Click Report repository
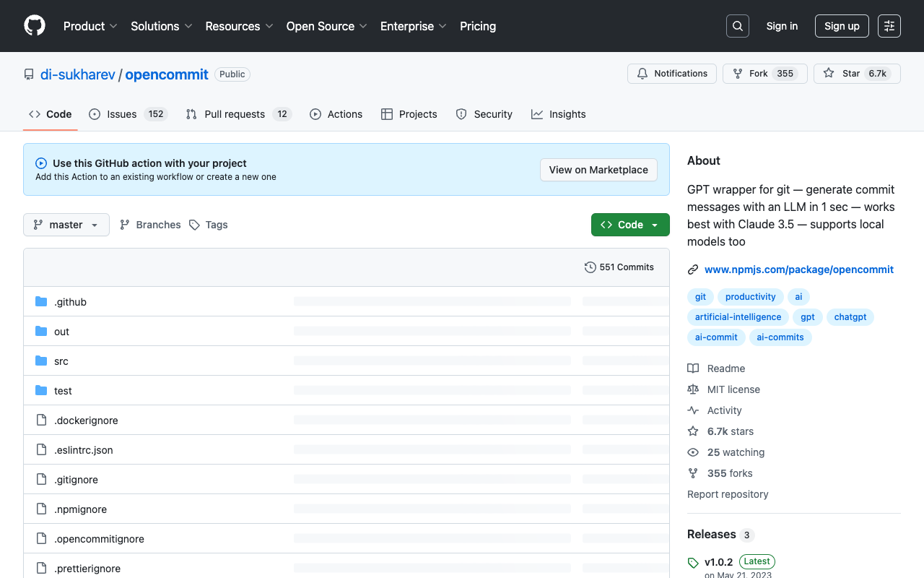Viewport: 924px width, 578px height. (x=728, y=494)
